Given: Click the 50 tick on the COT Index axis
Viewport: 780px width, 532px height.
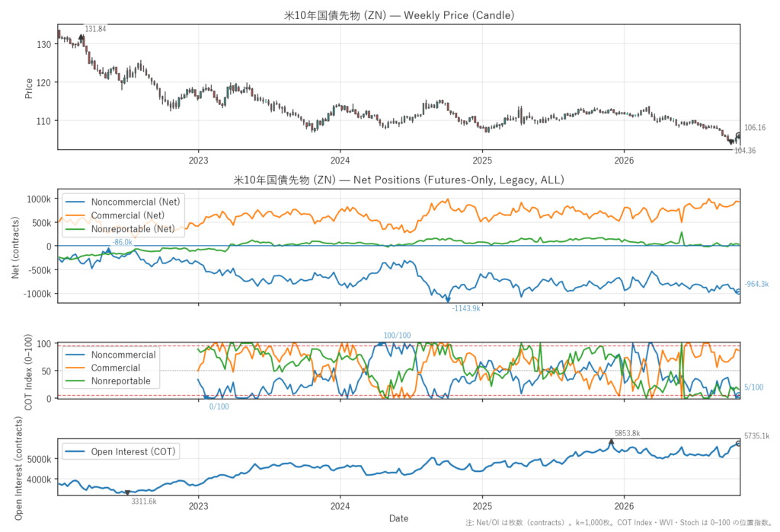Looking at the screenshot, I should click(46, 371).
